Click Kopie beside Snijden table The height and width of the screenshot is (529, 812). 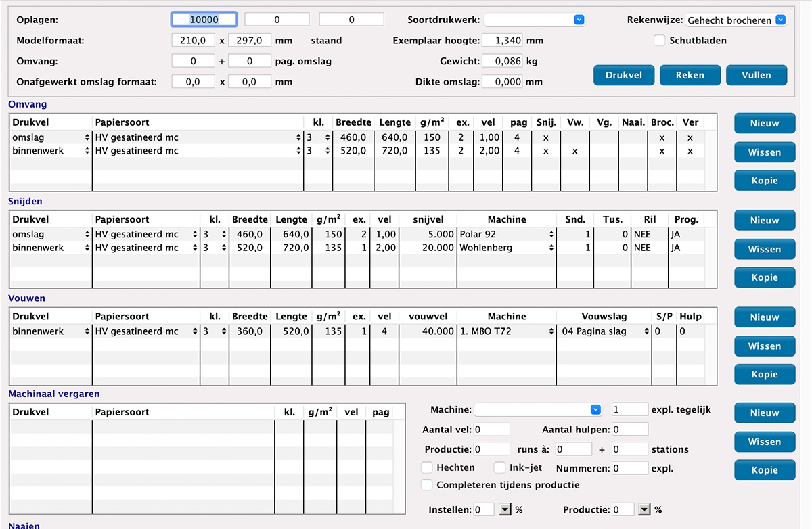click(765, 277)
